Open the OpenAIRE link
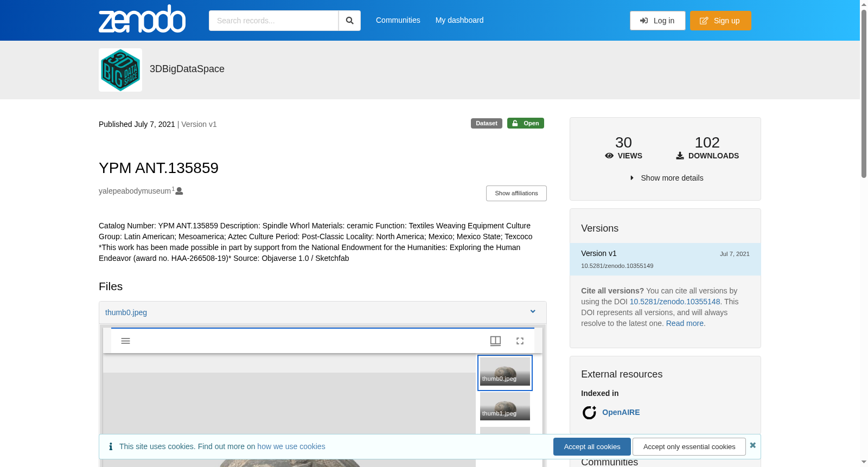 tap(621, 412)
